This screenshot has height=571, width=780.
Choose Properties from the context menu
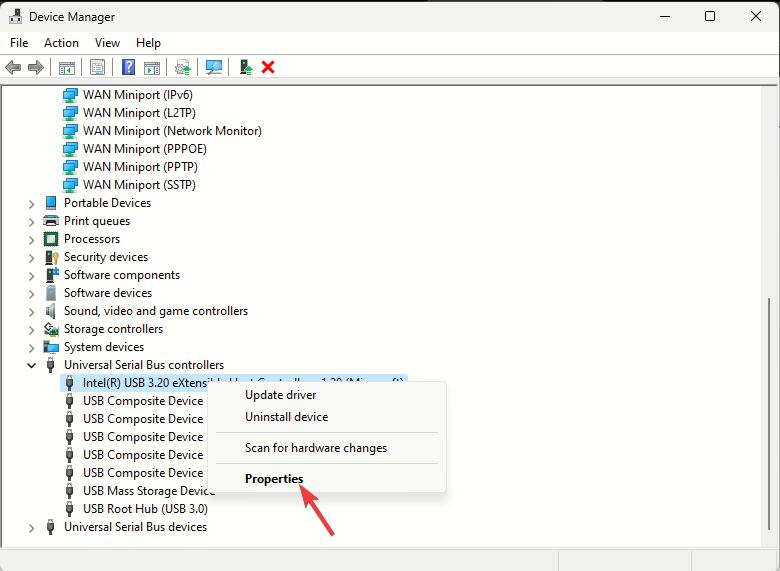coord(327,478)
